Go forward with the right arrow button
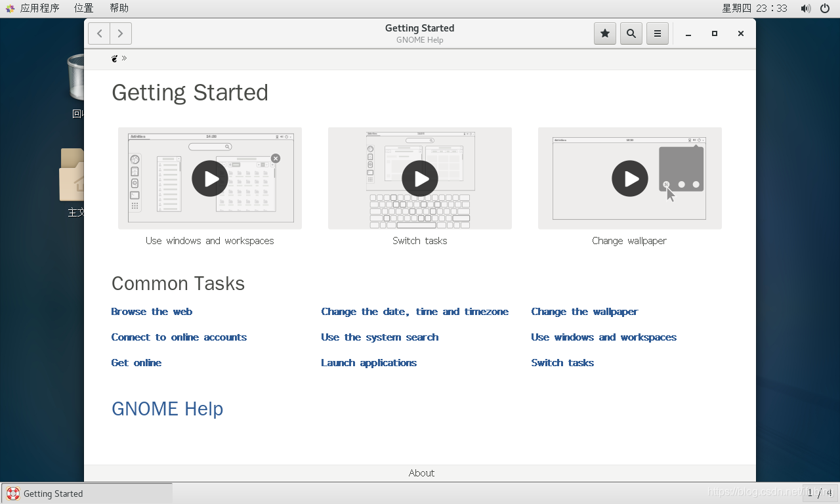 (x=121, y=33)
